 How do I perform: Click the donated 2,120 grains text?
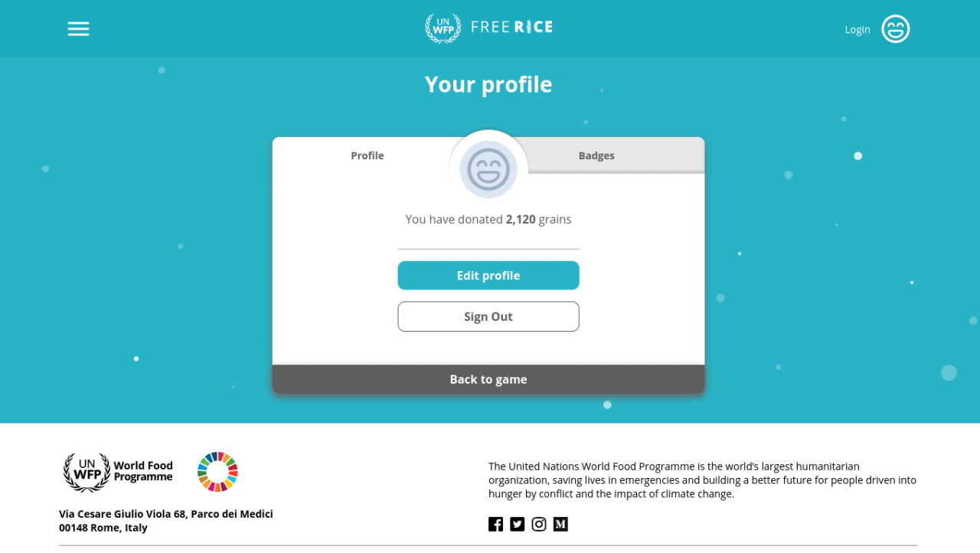point(488,219)
